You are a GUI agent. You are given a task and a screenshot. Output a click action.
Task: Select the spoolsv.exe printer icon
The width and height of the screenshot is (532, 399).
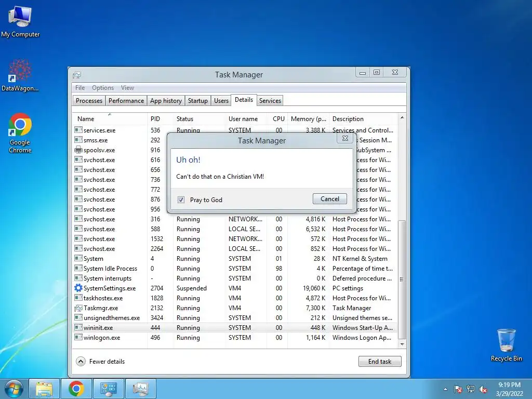click(x=78, y=150)
